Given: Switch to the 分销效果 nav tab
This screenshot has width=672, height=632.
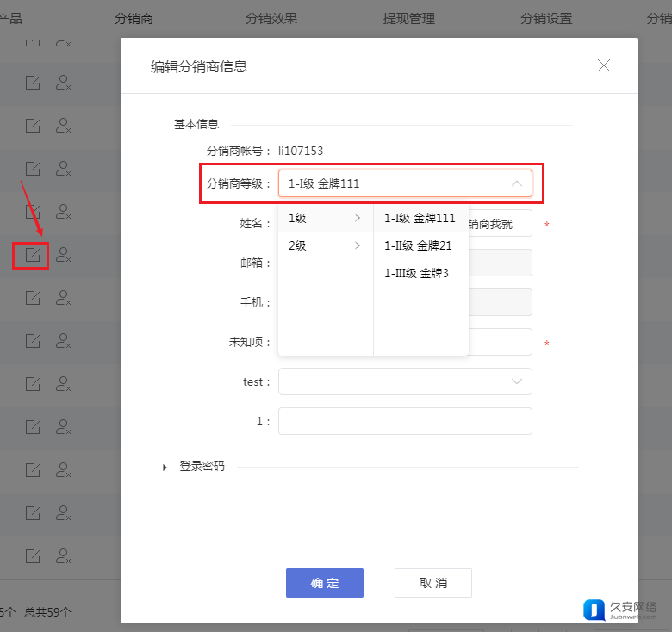Looking at the screenshot, I should (271, 19).
